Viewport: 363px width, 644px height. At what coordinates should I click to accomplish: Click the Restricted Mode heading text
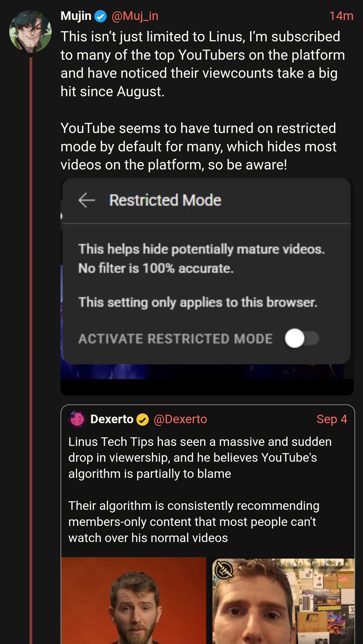tap(165, 200)
